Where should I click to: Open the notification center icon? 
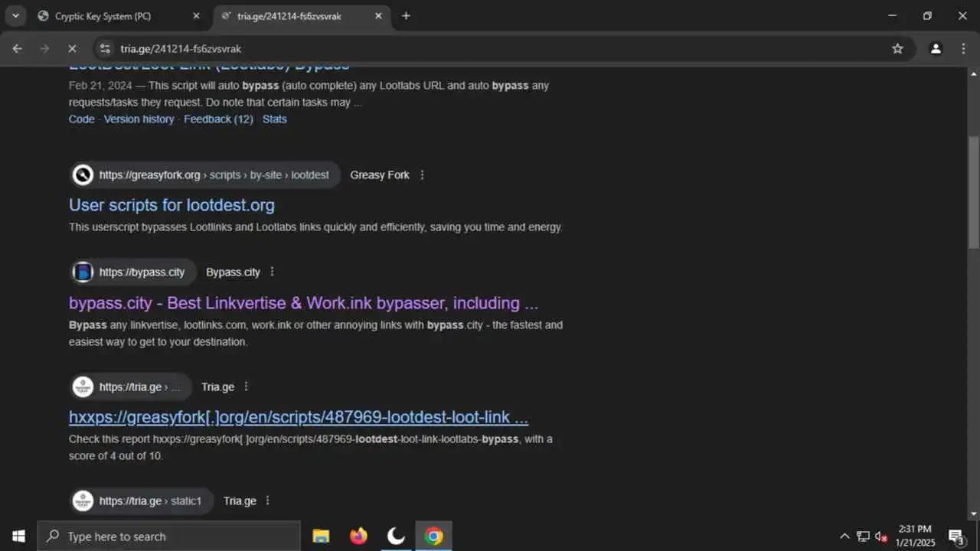955,536
